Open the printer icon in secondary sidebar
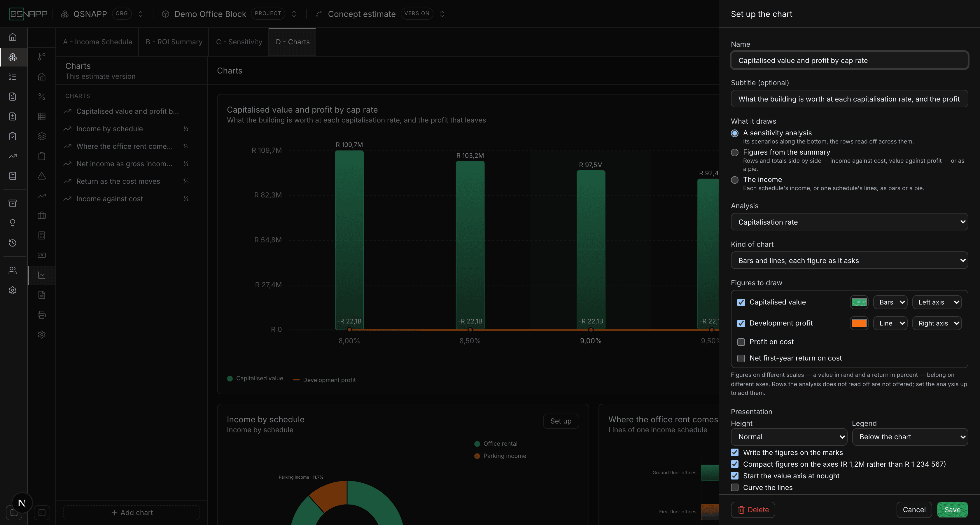 42,315
